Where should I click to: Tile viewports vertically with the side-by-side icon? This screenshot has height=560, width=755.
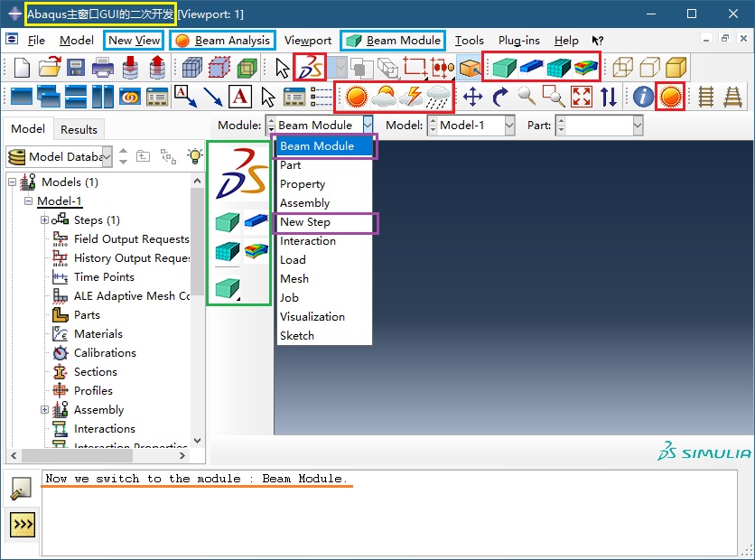pos(103,97)
